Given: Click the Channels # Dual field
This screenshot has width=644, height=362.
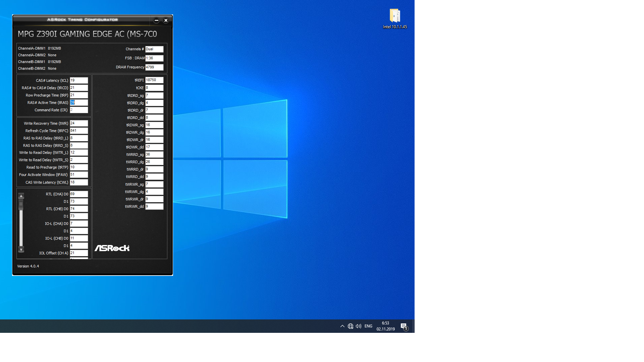Looking at the screenshot, I should coord(154,49).
